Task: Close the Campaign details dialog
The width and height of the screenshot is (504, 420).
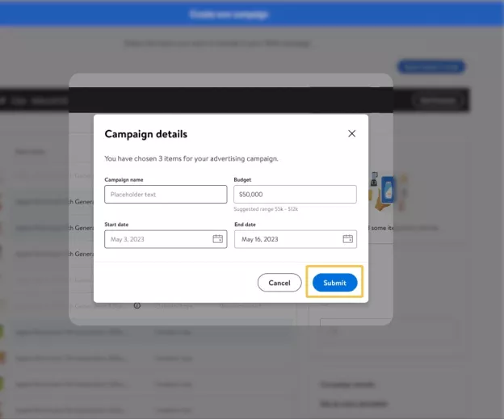Action: tap(351, 134)
